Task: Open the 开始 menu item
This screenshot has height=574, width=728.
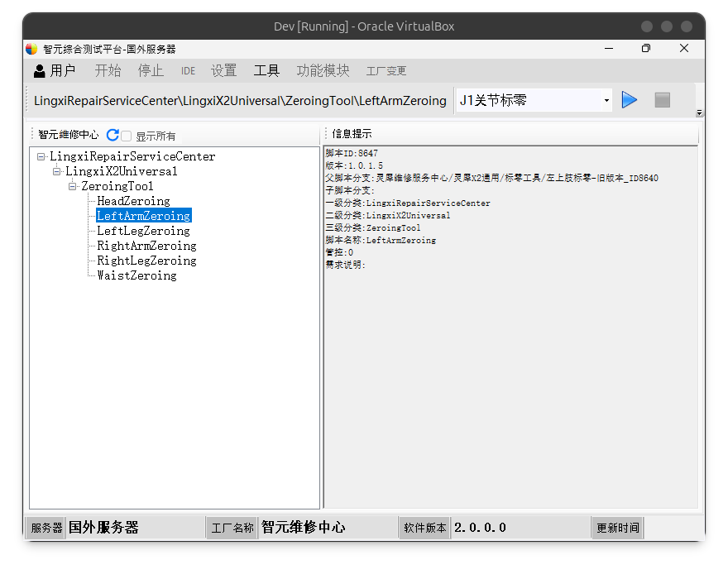Action: (x=108, y=70)
